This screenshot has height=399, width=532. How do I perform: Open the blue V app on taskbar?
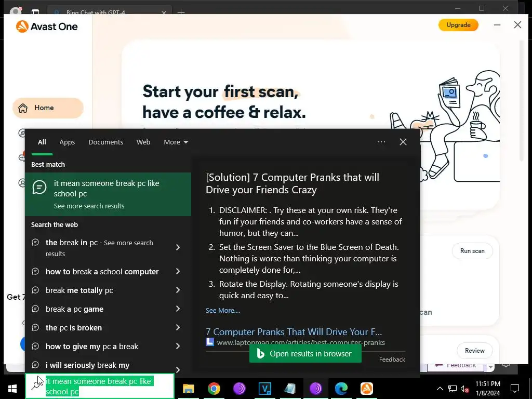(264, 389)
